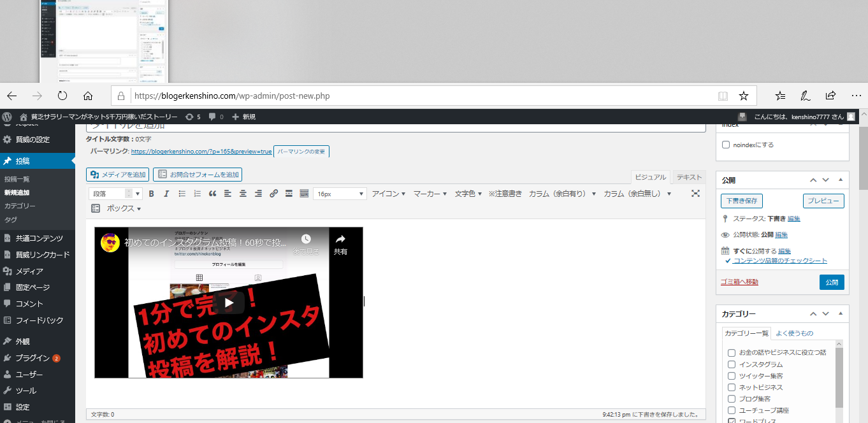868x423 pixels.
Task: Align text right
Action: [x=258, y=194]
